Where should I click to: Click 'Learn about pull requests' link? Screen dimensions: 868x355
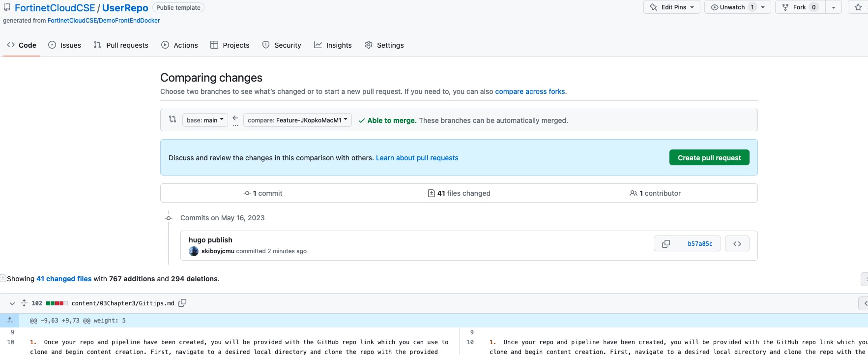tap(417, 158)
